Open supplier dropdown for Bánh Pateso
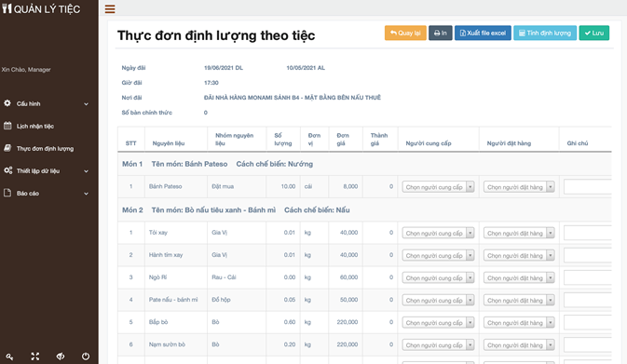The image size is (627, 364). (438, 186)
